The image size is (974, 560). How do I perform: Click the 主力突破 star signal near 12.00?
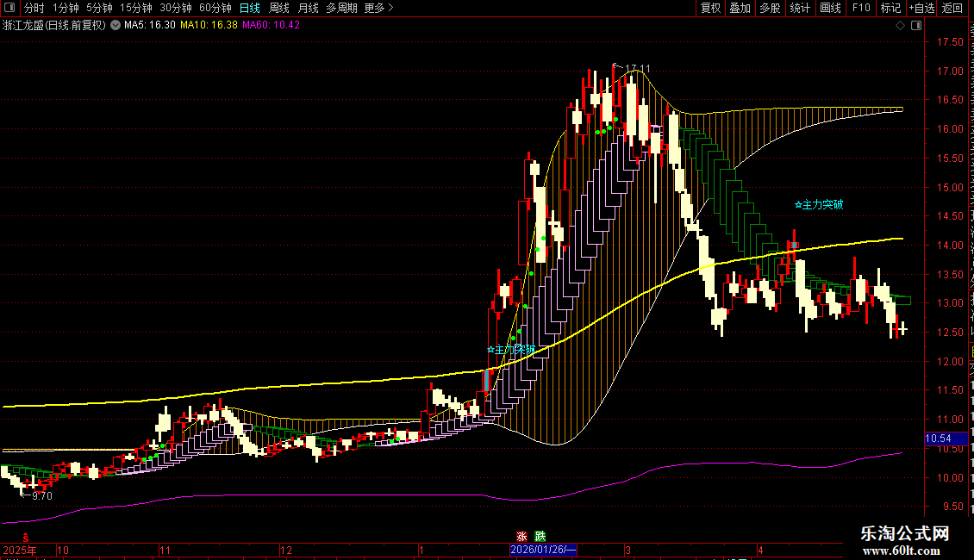(x=511, y=350)
